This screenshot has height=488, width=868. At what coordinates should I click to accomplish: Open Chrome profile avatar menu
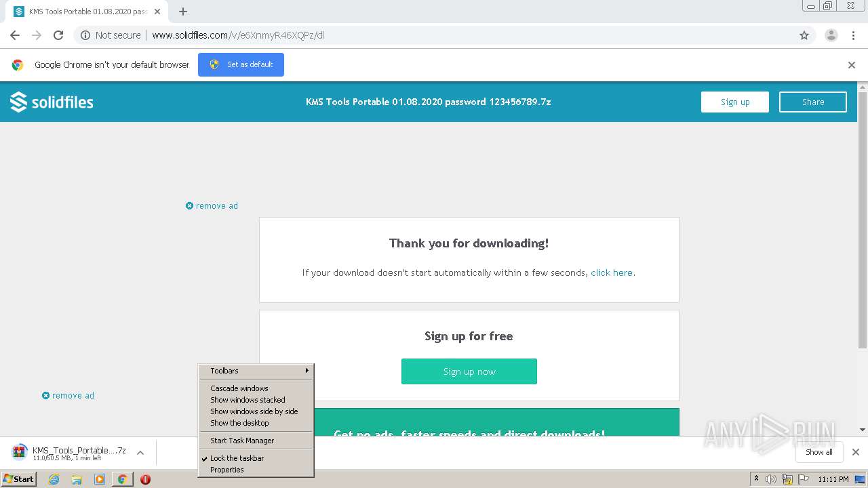pos(831,35)
